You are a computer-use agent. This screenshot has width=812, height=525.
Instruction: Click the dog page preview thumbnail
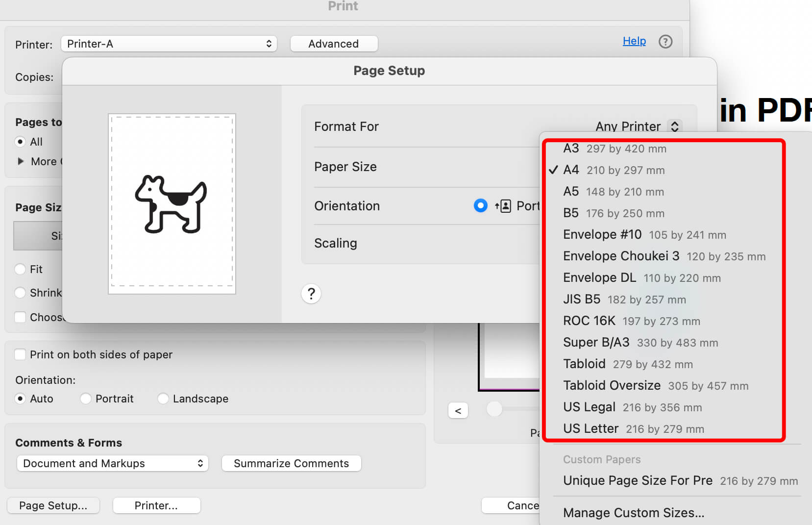pyautogui.click(x=172, y=204)
